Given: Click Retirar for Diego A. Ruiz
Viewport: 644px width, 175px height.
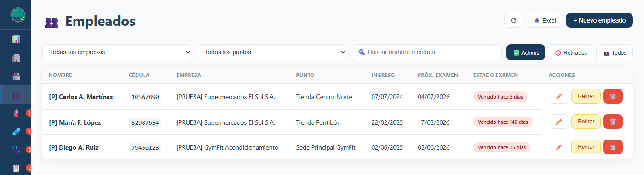Looking at the screenshot, I should [586, 147].
